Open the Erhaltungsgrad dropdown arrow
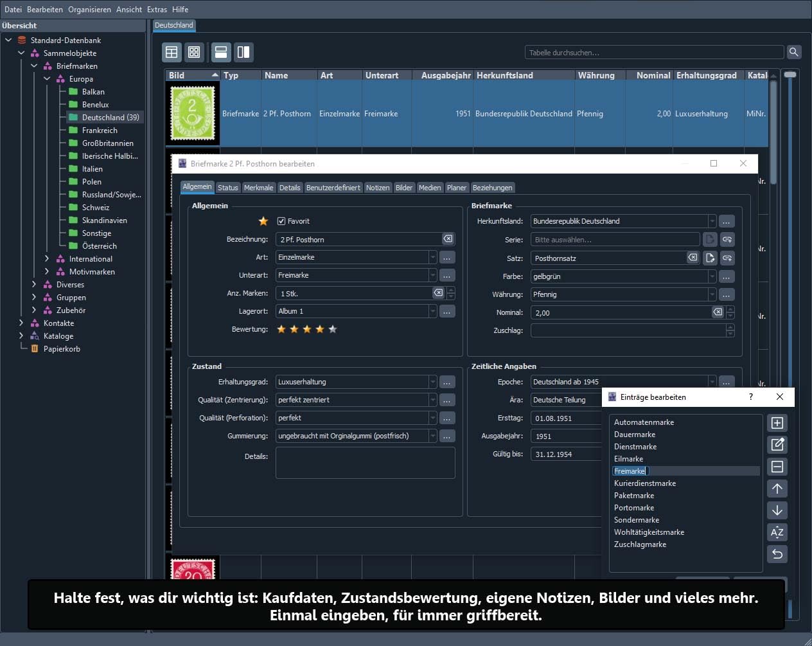Image resolution: width=812 pixels, height=646 pixels. point(433,382)
